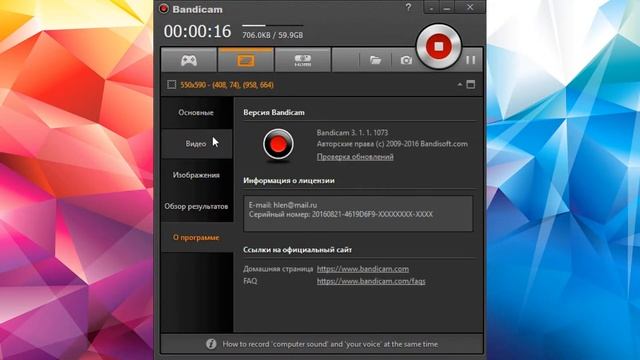This screenshot has width=640, height=360.
Task: Click info icon in bottom tip bar
Action: click(x=211, y=344)
